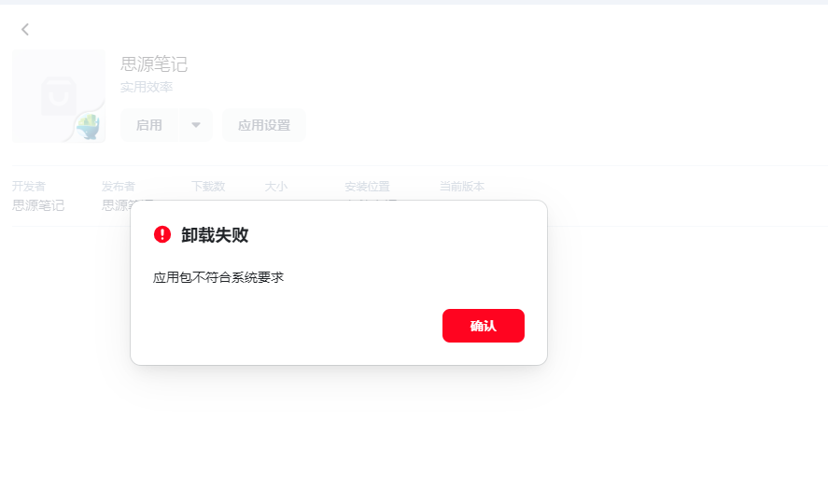Click the red error exclamation icon
The width and height of the screenshot is (828, 504).
click(162, 234)
